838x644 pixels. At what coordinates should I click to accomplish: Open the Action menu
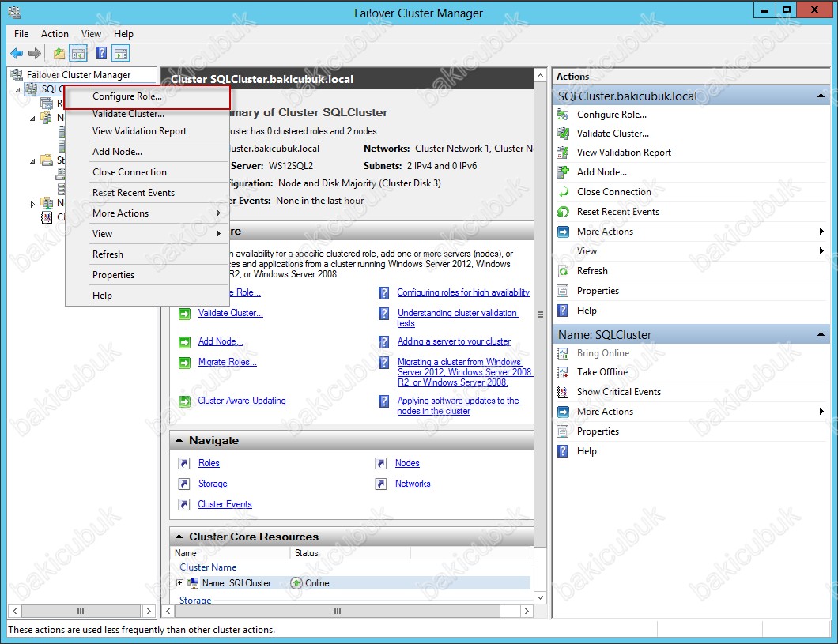pyautogui.click(x=55, y=34)
